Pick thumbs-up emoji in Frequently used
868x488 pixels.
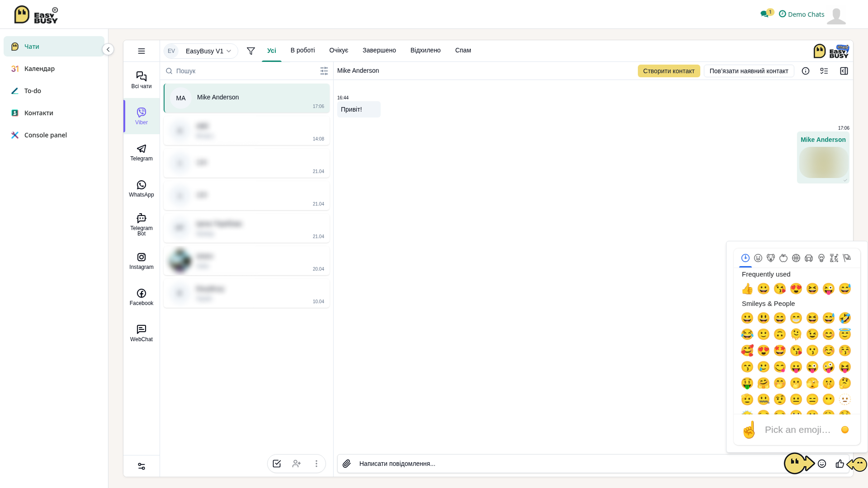click(x=747, y=289)
